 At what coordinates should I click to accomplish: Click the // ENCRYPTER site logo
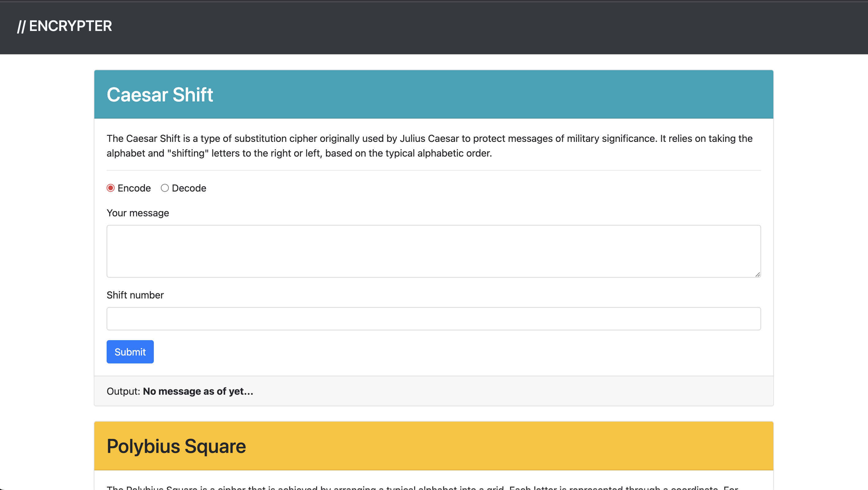(x=65, y=26)
